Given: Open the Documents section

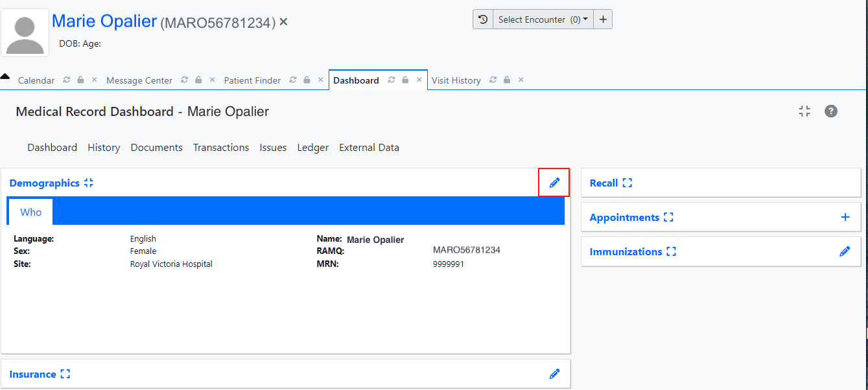Looking at the screenshot, I should click(x=156, y=147).
